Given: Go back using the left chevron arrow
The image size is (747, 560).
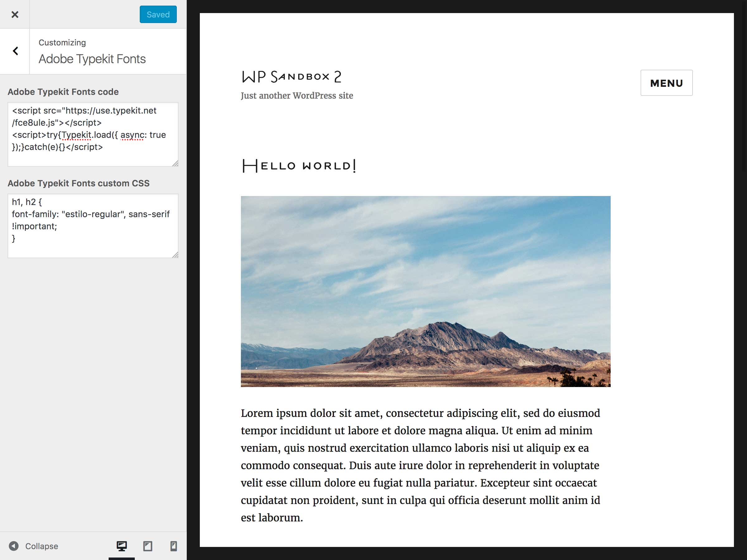Looking at the screenshot, I should 15,51.
